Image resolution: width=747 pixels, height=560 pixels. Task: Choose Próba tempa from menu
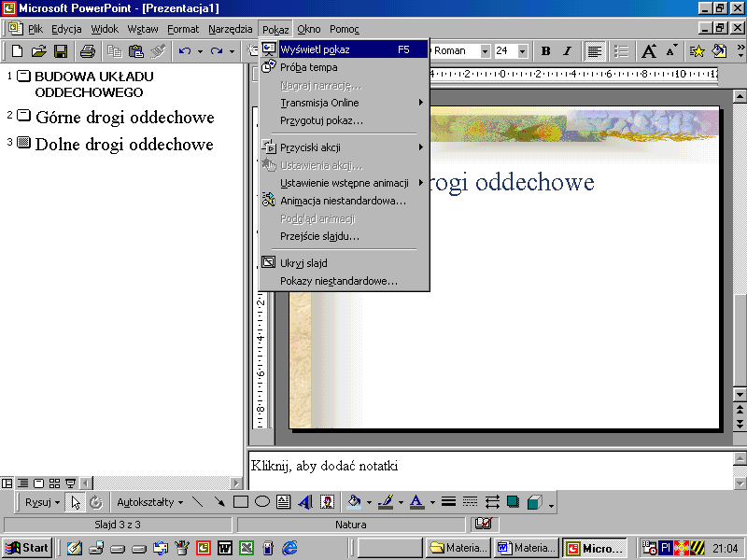[x=344, y=67]
